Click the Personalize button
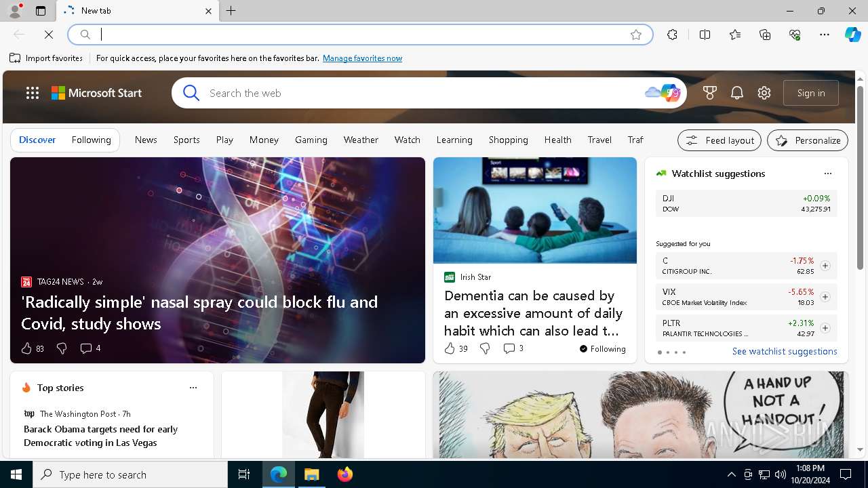 [808, 140]
